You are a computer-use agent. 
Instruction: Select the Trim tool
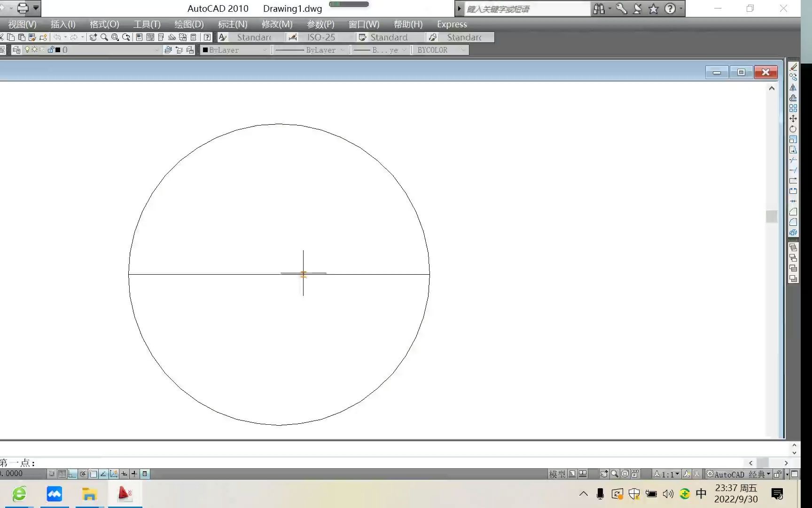(x=793, y=160)
